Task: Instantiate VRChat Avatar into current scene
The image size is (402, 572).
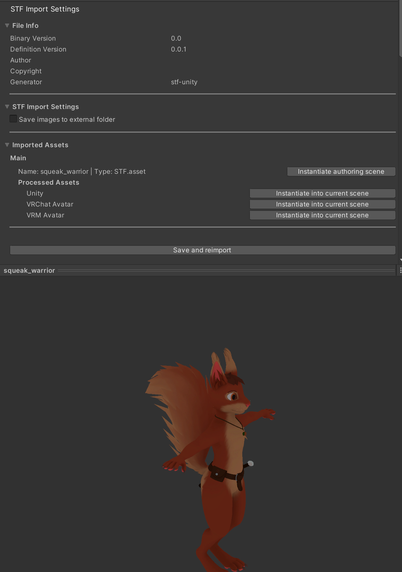Action: tap(322, 204)
